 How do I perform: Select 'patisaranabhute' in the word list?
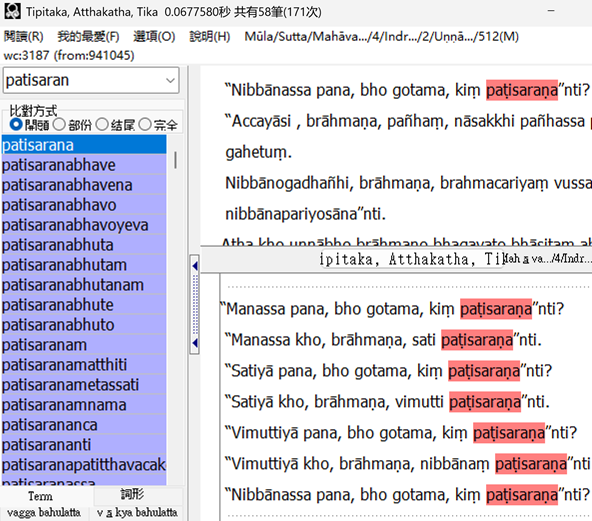[84, 305]
